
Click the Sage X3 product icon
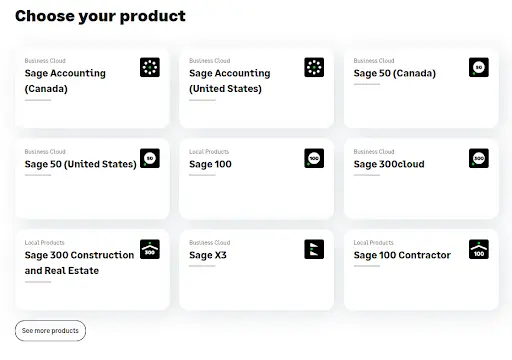314,249
